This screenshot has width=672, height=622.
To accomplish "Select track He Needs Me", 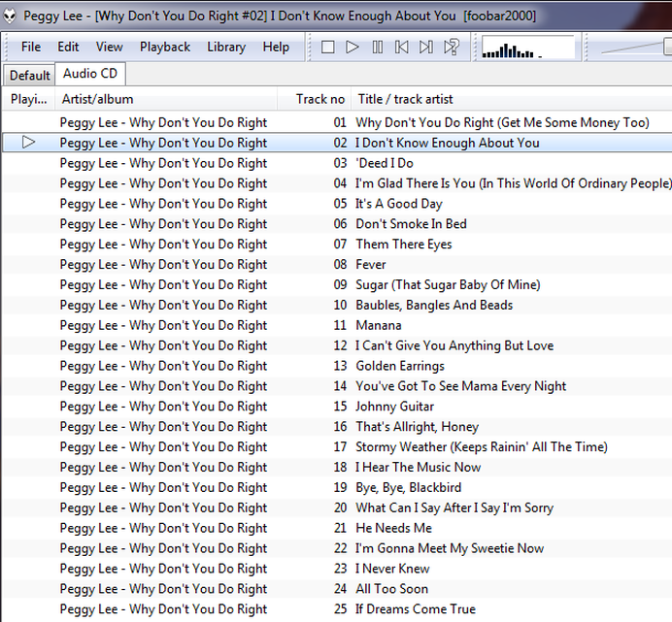I will (337, 528).
